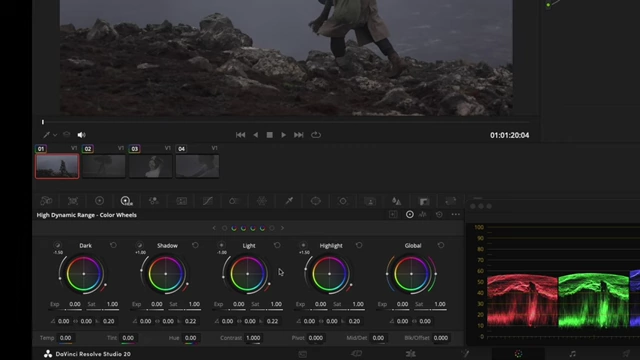This screenshot has height=360, width=640.
Task: Play the clip forward
Action: coord(283,135)
